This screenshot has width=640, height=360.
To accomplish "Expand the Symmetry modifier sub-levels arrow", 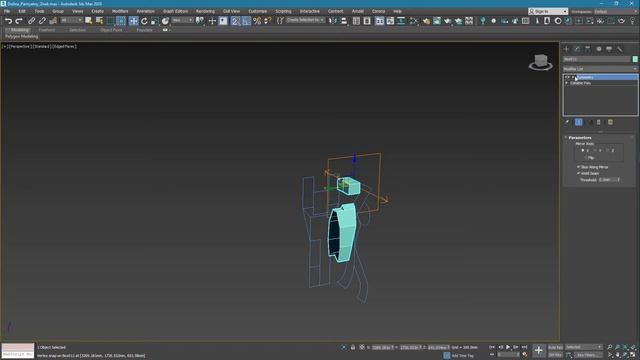I will tap(573, 77).
